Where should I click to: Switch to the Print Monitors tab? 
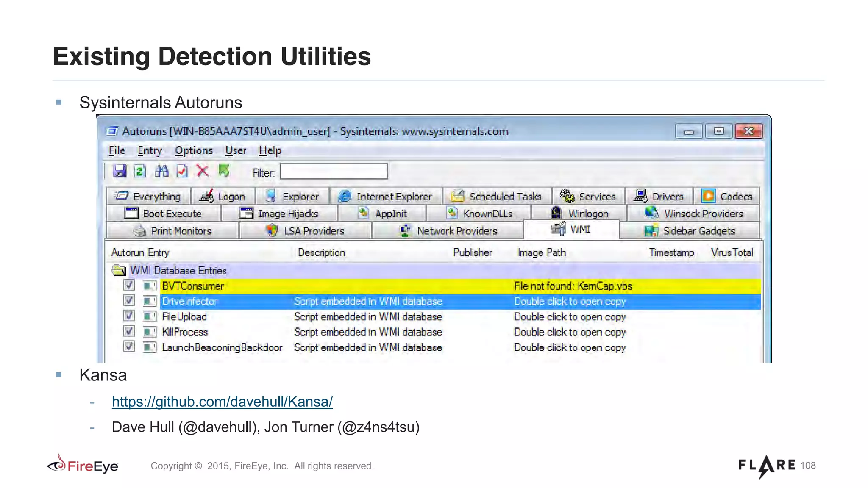point(172,231)
